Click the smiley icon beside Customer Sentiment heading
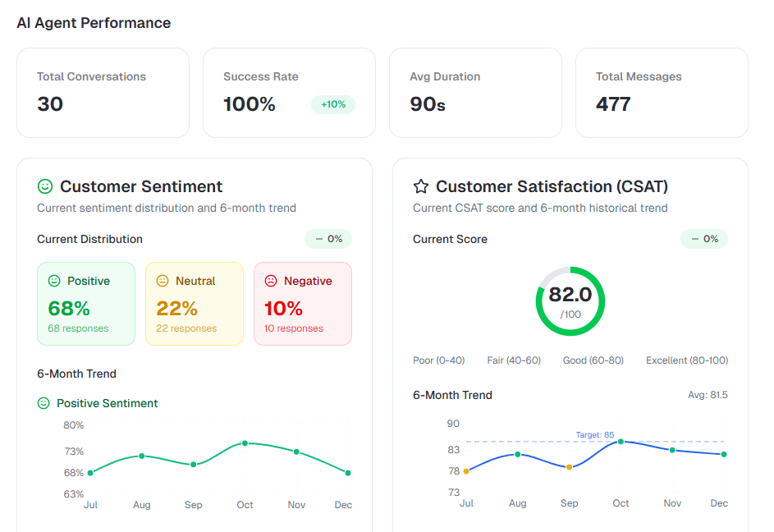774x532 pixels. (x=46, y=186)
